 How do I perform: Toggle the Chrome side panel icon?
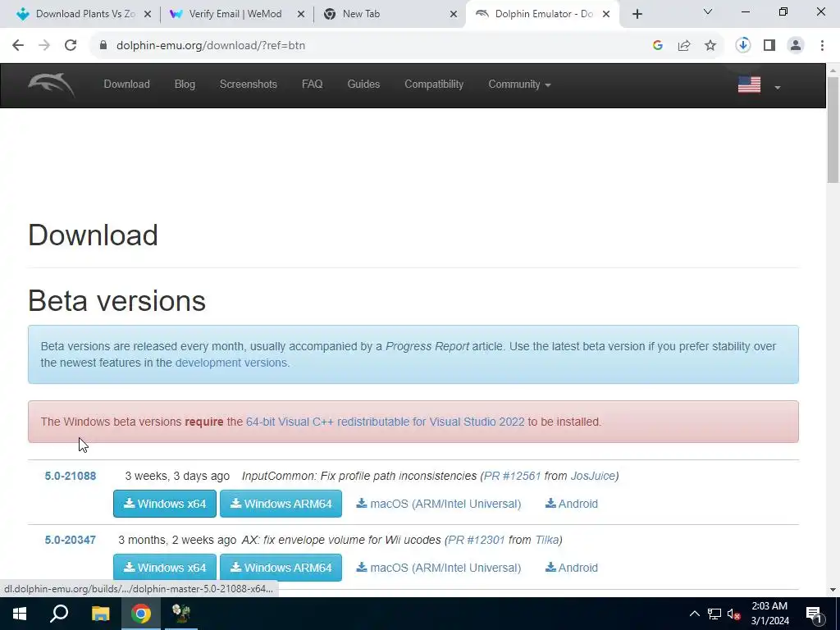coord(769,46)
